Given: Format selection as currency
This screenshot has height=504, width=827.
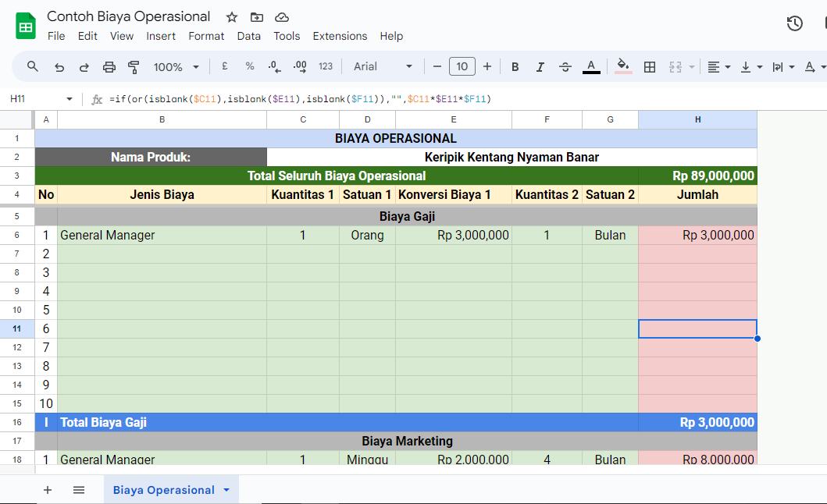Looking at the screenshot, I should point(225,66).
